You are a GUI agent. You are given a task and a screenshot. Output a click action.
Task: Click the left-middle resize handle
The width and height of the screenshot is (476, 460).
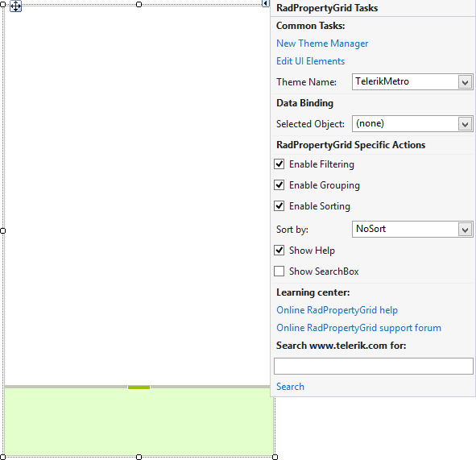[x=2, y=230]
